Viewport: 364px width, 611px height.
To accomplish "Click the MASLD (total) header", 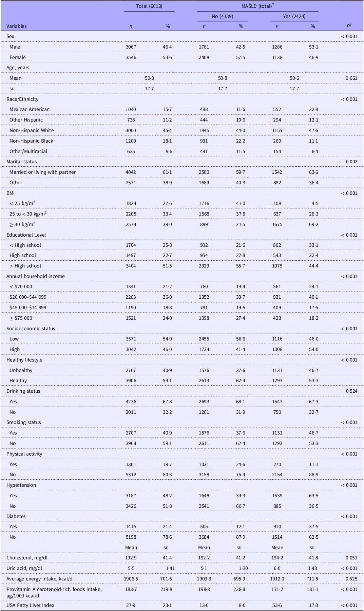I will [x=257, y=6].
